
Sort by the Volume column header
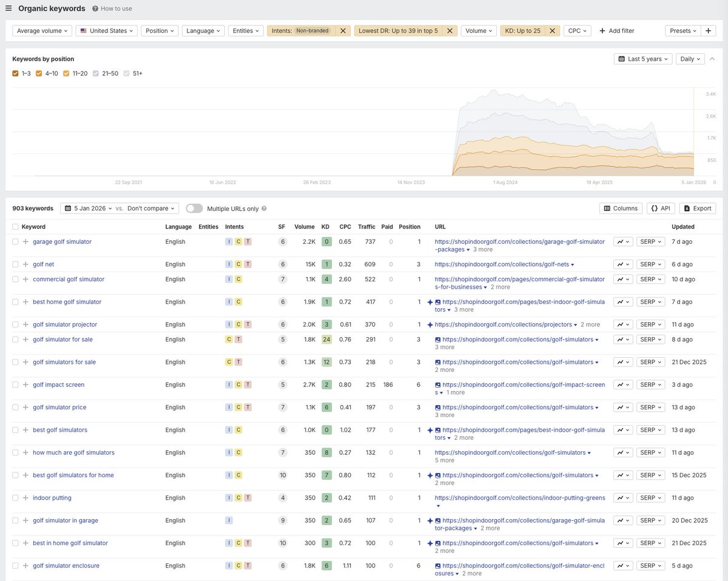[305, 227]
